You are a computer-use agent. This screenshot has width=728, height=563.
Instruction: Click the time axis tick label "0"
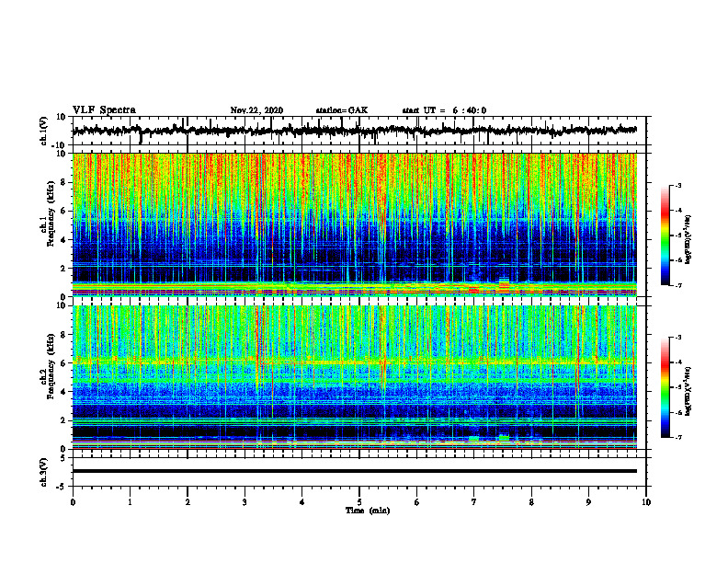coord(73,502)
